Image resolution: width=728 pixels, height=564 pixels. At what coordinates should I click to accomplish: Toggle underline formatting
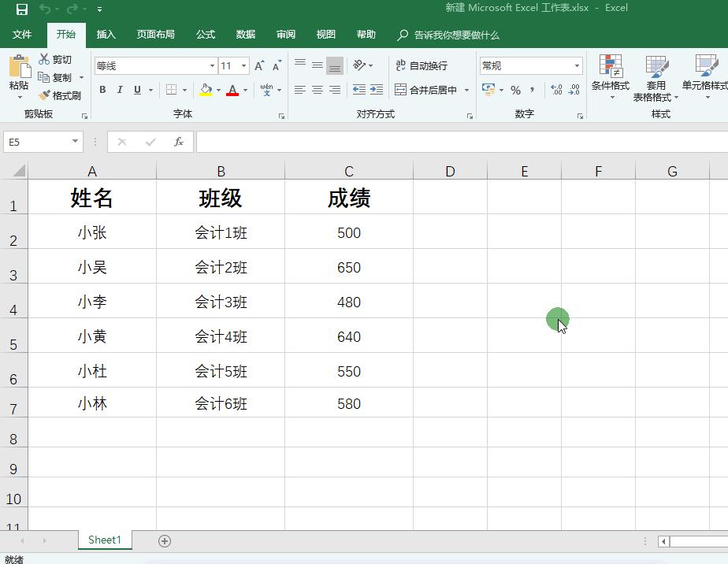[x=134, y=90]
